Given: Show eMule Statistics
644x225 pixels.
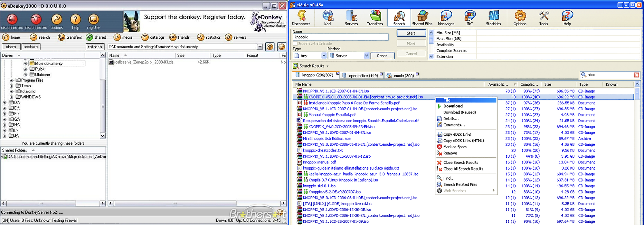Looking at the screenshot, I should click(493, 18).
